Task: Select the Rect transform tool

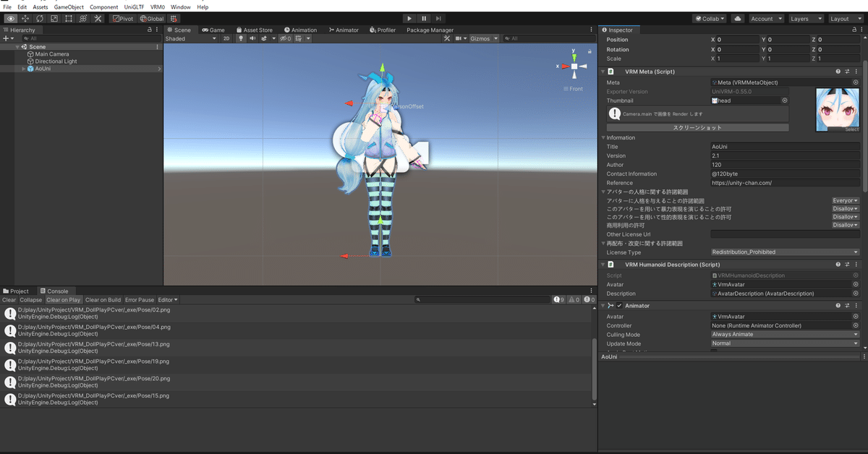Action: click(69, 18)
